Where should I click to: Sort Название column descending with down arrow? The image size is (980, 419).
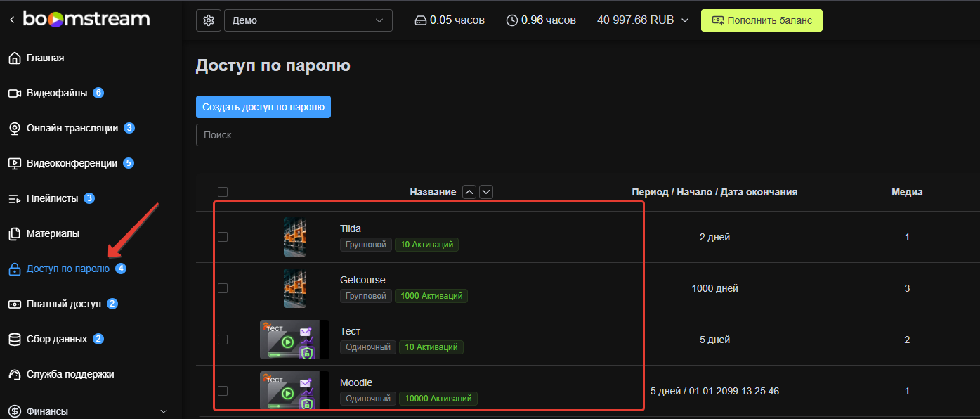[486, 192]
